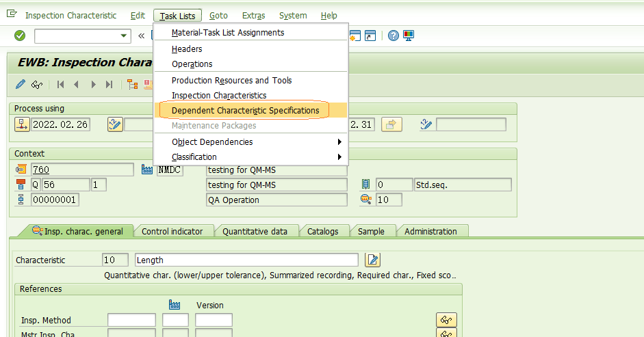Click the Length description field
Screen dimensions: 644x337
246,260
